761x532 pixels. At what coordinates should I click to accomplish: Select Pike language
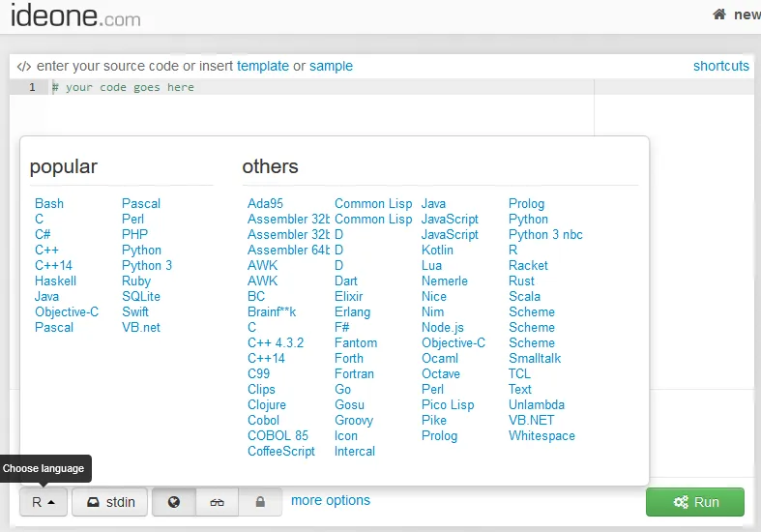434,421
